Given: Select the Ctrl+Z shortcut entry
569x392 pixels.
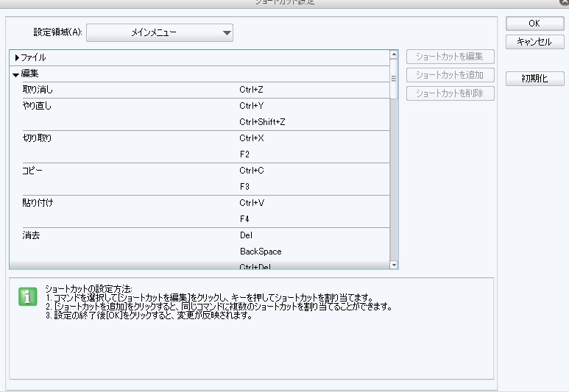Looking at the screenshot, I should coord(251,90).
